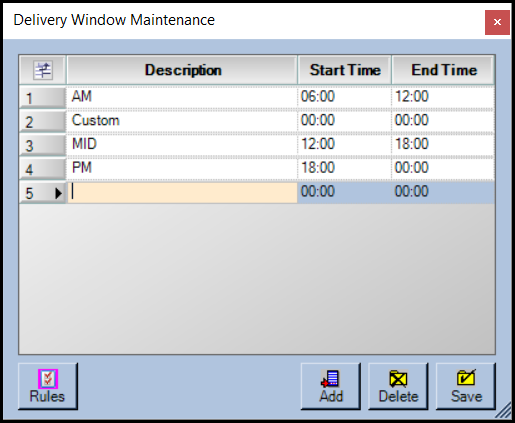The width and height of the screenshot is (515, 423).
Task: Sort by the End Time column header
Action: click(443, 70)
